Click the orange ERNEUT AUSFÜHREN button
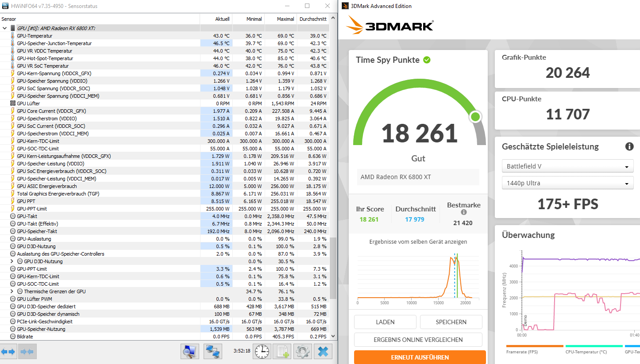This screenshot has height=364, width=640. (x=420, y=357)
